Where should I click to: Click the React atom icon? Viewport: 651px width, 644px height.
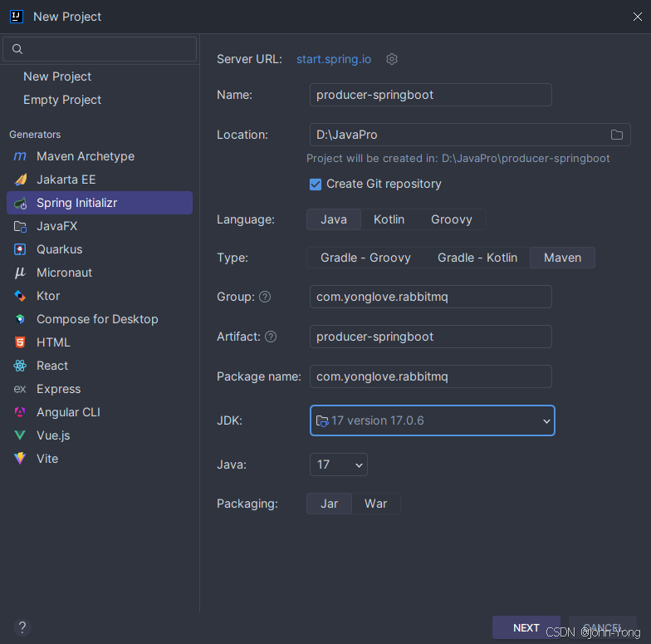20,366
